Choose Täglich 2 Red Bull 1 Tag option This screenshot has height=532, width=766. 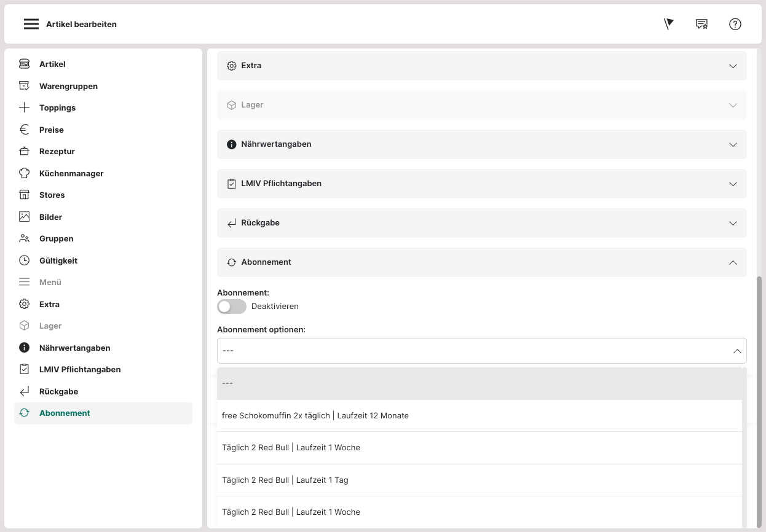285,480
